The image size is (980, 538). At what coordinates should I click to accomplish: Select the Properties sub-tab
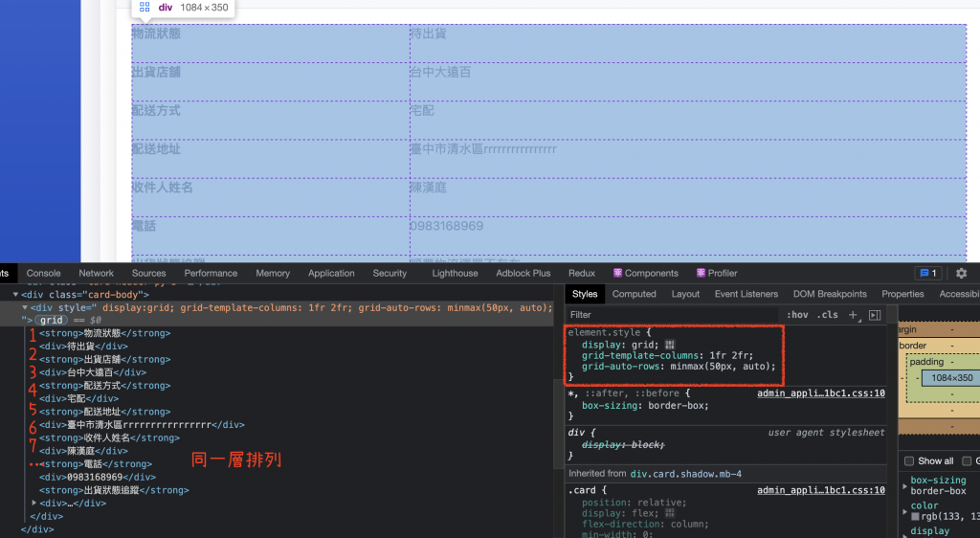[902, 294]
